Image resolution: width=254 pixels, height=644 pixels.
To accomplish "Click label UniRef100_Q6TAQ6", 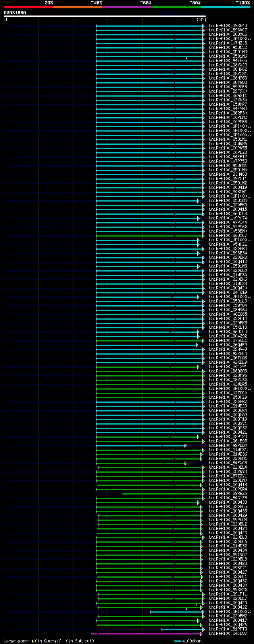I will tap(228, 358).
